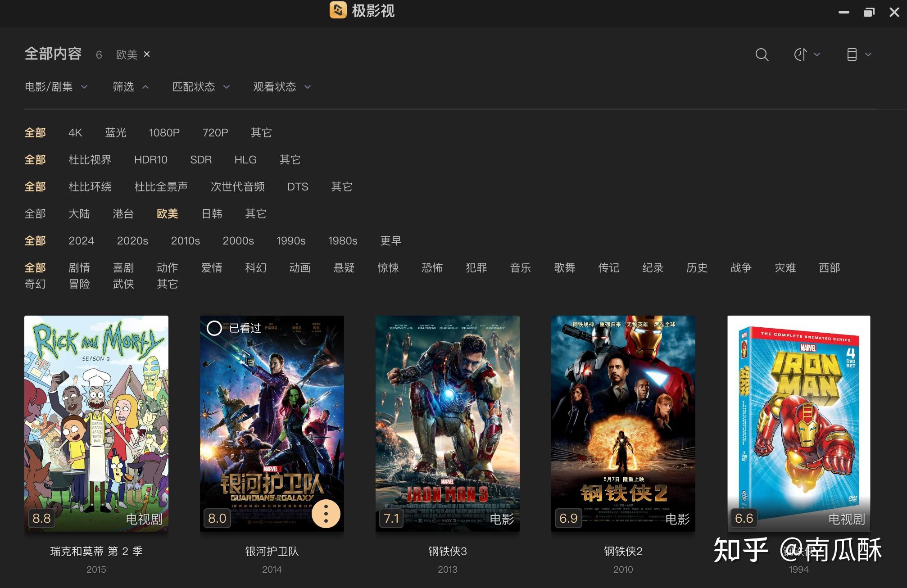Filter year by 2010s
The image size is (907, 588).
[186, 240]
